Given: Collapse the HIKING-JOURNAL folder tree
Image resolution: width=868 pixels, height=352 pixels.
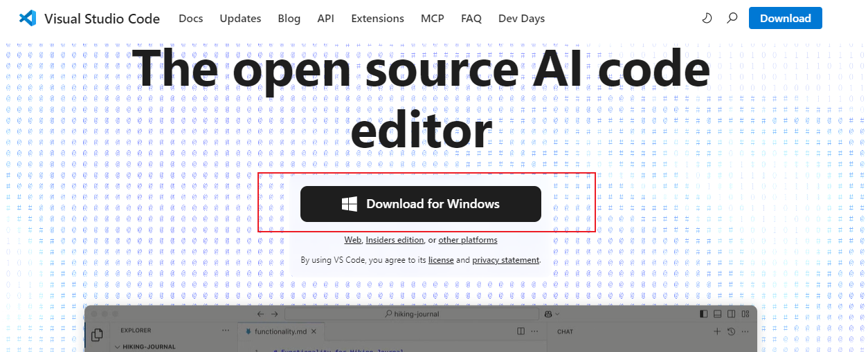Looking at the screenshot, I should [118, 346].
